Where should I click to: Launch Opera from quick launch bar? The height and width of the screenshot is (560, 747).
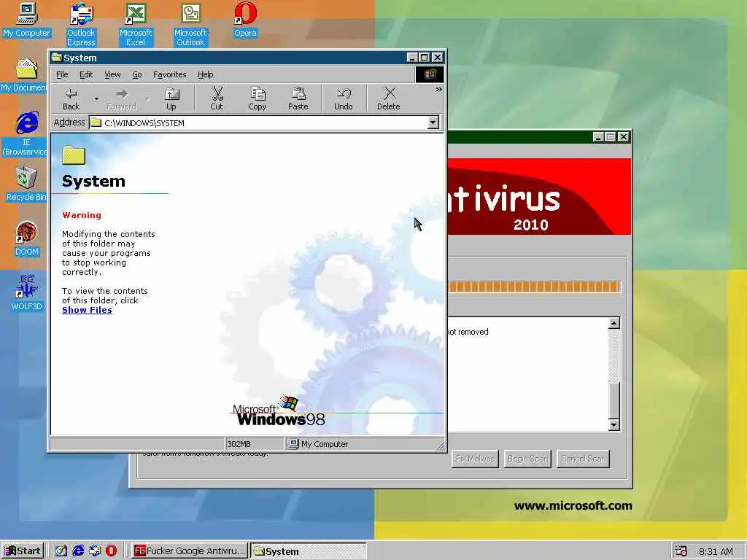click(111, 551)
